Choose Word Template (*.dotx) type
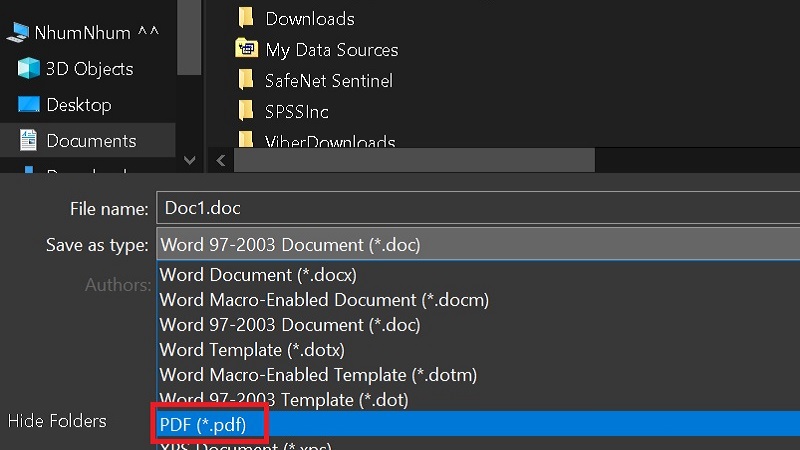This screenshot has height=450, width=800. pos(479,350)
